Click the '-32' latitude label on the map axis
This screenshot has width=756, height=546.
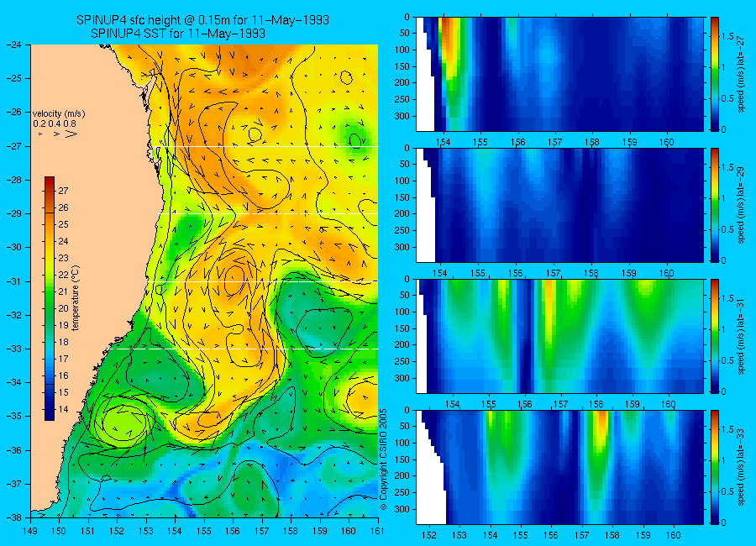pos(14,315)
